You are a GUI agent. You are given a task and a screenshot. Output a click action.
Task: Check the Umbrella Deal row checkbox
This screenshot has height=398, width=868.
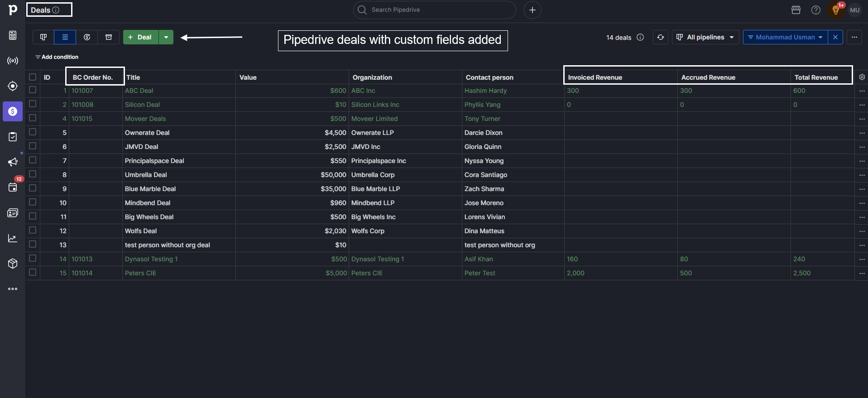(33, 174)
